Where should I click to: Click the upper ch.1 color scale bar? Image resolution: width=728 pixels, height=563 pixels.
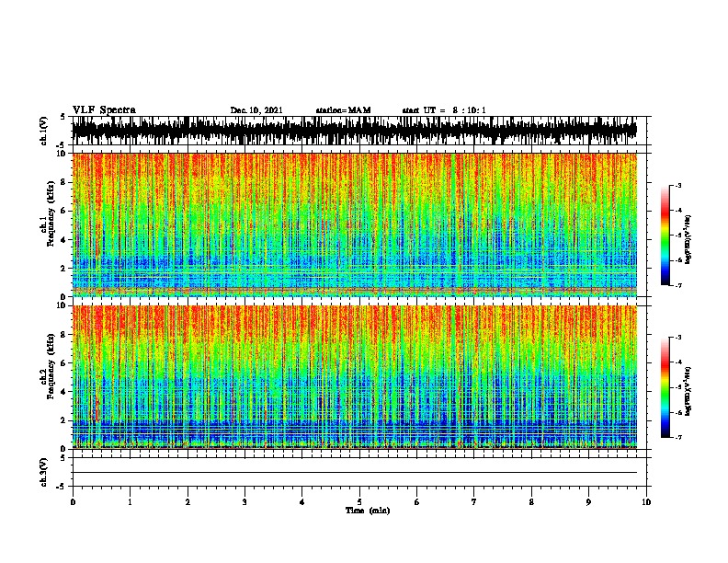(x=665, y=236)
